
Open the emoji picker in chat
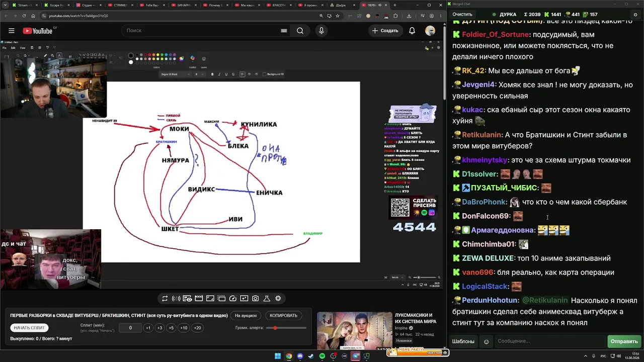[x=486, y=341]
